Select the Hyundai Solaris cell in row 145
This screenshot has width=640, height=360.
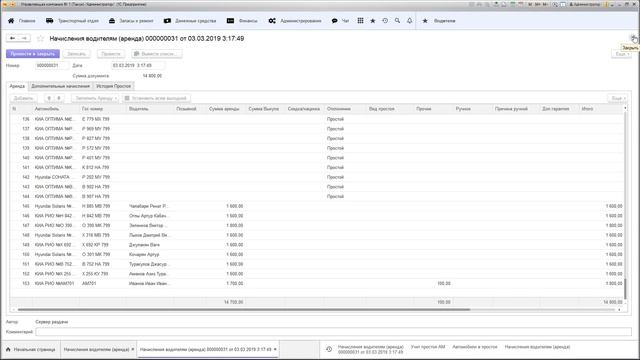[56, 206]
